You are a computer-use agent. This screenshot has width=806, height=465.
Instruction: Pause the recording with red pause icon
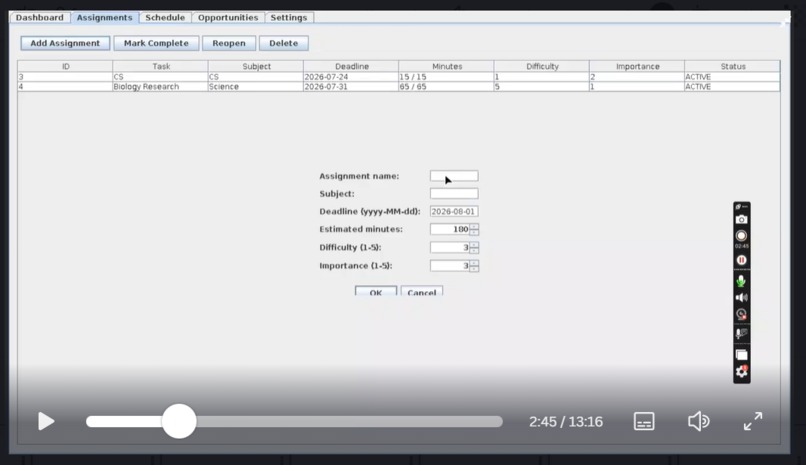pos(741,260)
